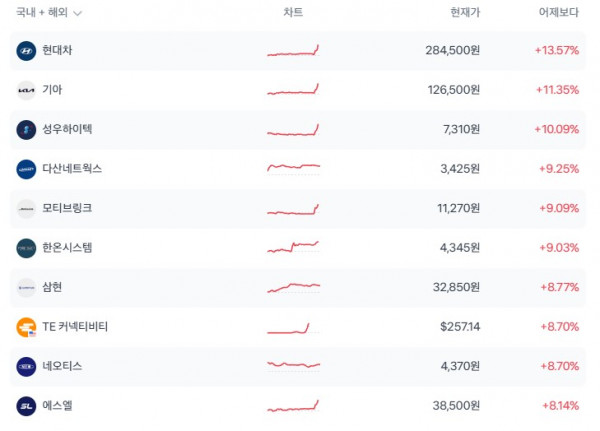600x431 pixels.
Task: View the 한온시스템 mini price chart
Action: (x=293, y=246)
